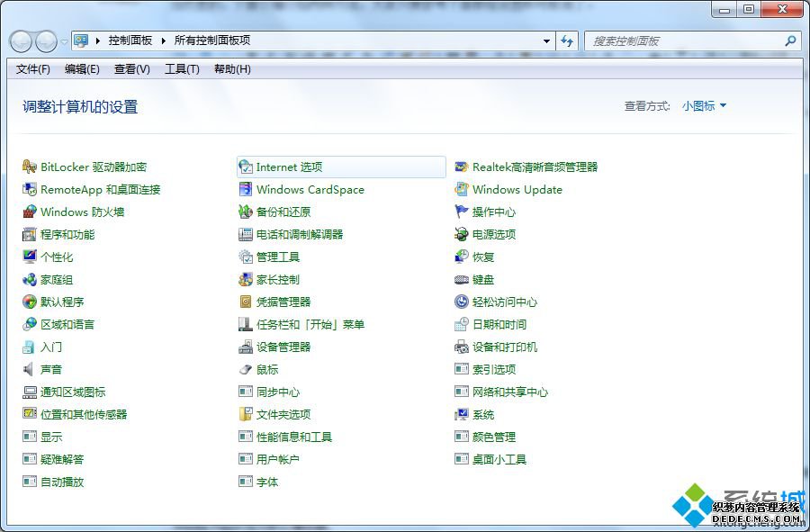810x532 pixels.
Task: Click the 所有控制面板项 breadcrumb
Action: pos(212,41)
